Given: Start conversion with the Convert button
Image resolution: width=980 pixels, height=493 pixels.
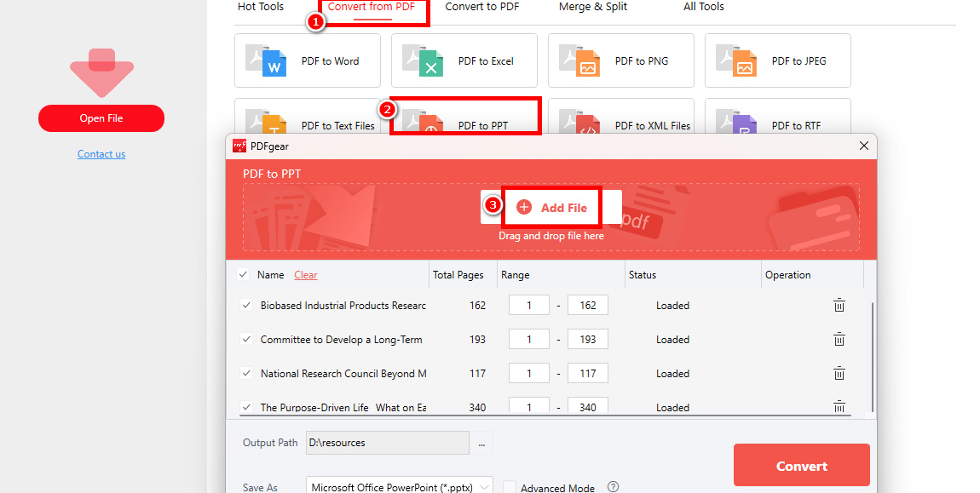Looking at the screenshot, I should click(x=801, y=466).
